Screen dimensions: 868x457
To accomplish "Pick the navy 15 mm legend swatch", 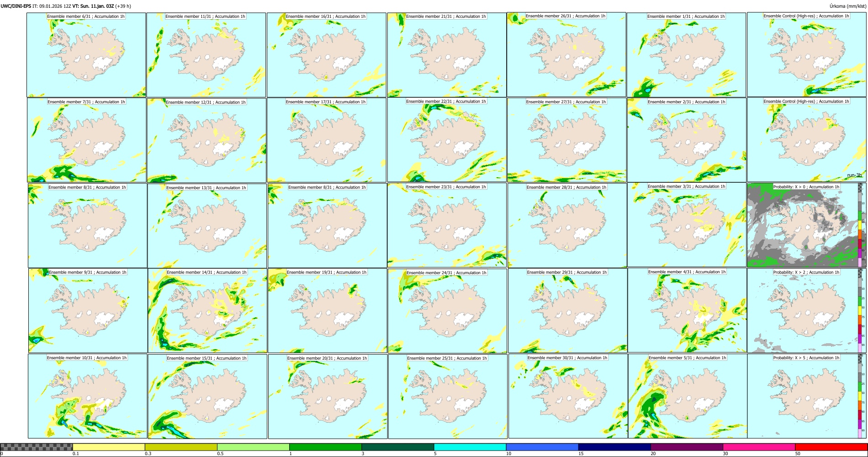I will coord(614,447).
